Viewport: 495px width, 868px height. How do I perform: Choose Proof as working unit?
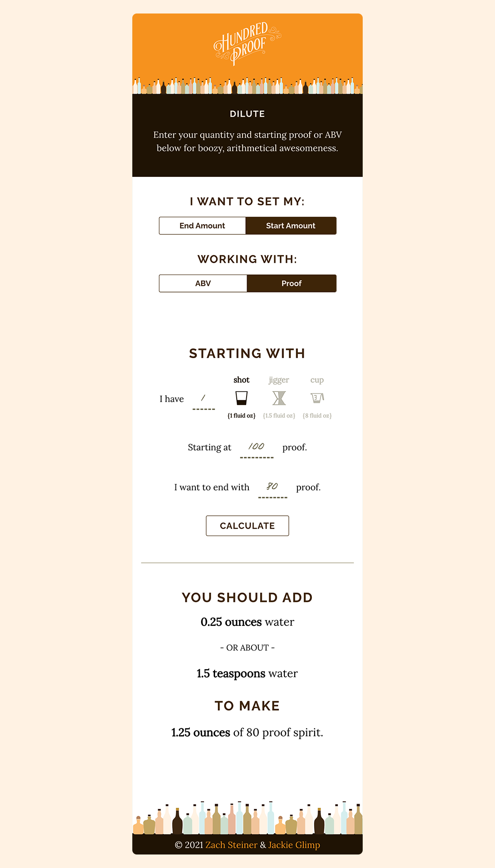tap(292, 283)
